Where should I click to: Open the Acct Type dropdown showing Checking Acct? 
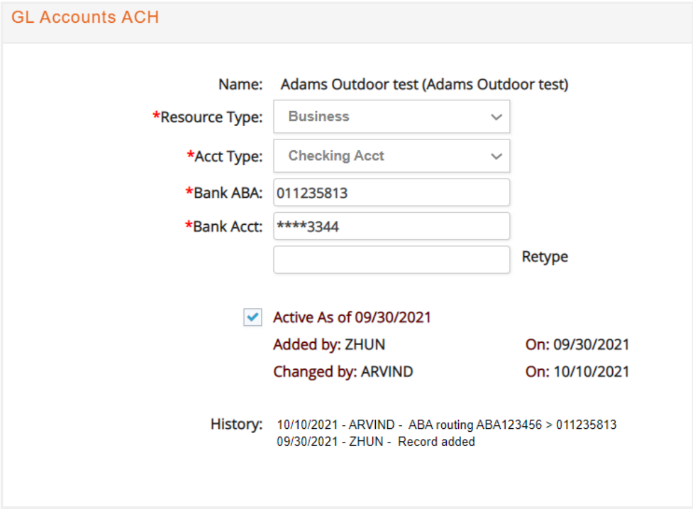(x=391, y=156)
